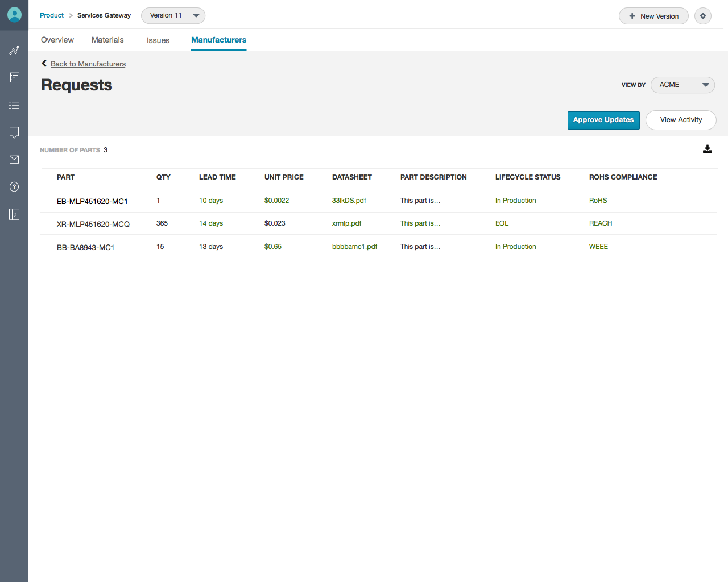Open the comments icon in sidebar
This screenshot has height=582, width=728.
click(14, 132)
